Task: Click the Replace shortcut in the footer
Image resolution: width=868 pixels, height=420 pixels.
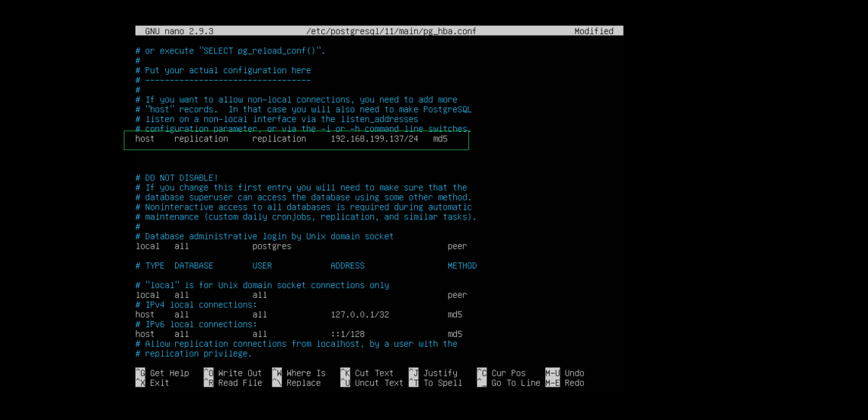Action: 303,383
